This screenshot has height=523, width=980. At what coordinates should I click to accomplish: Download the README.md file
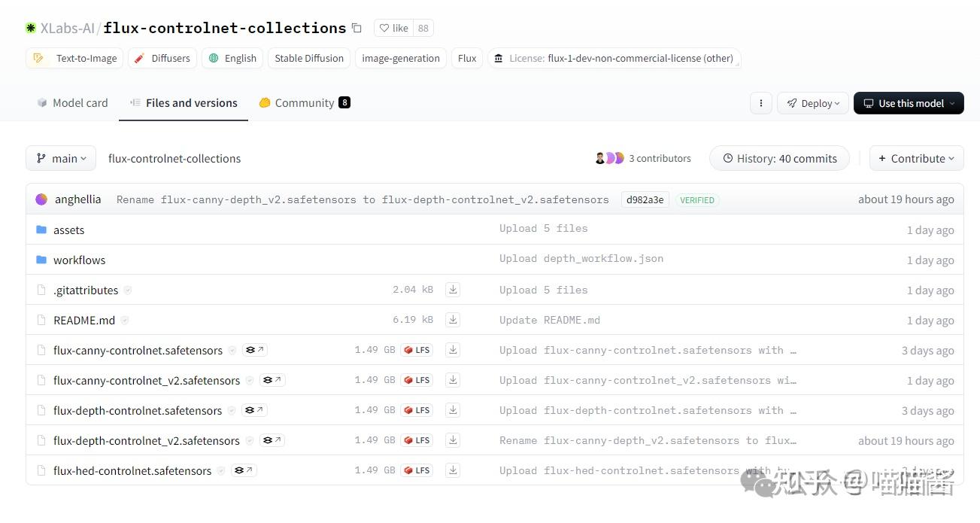[453, 320]
